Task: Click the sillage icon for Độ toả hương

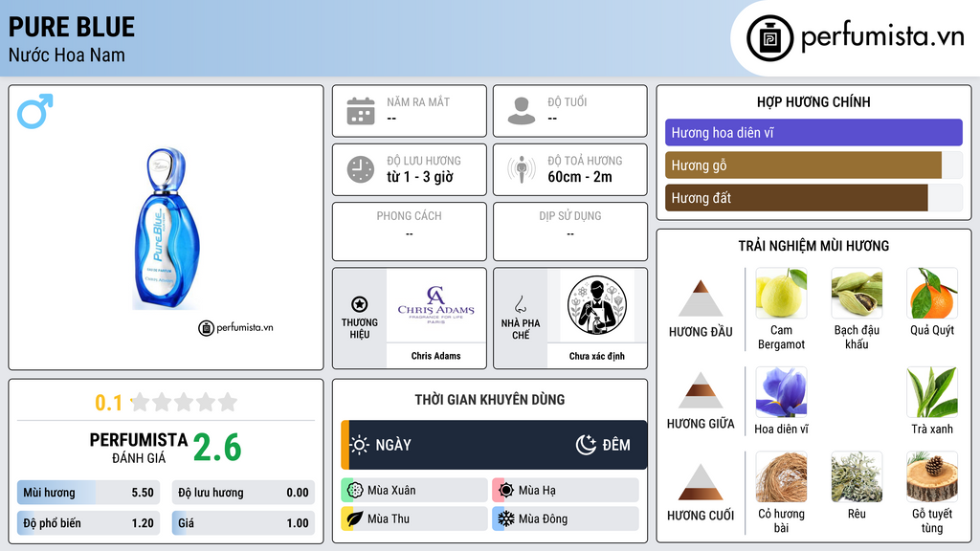Action: pyautogui.click(x=522, y=169)
